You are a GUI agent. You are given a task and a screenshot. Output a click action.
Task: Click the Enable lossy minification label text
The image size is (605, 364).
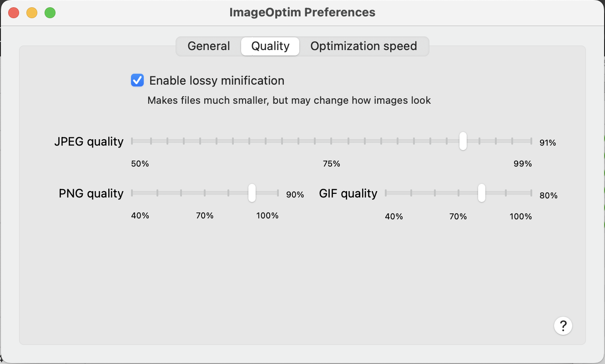tap(217, 81)
